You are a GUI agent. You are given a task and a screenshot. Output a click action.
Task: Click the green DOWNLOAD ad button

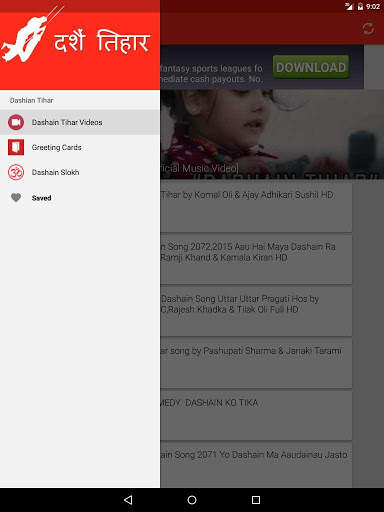pyautogui.click(x=311, y=67)
